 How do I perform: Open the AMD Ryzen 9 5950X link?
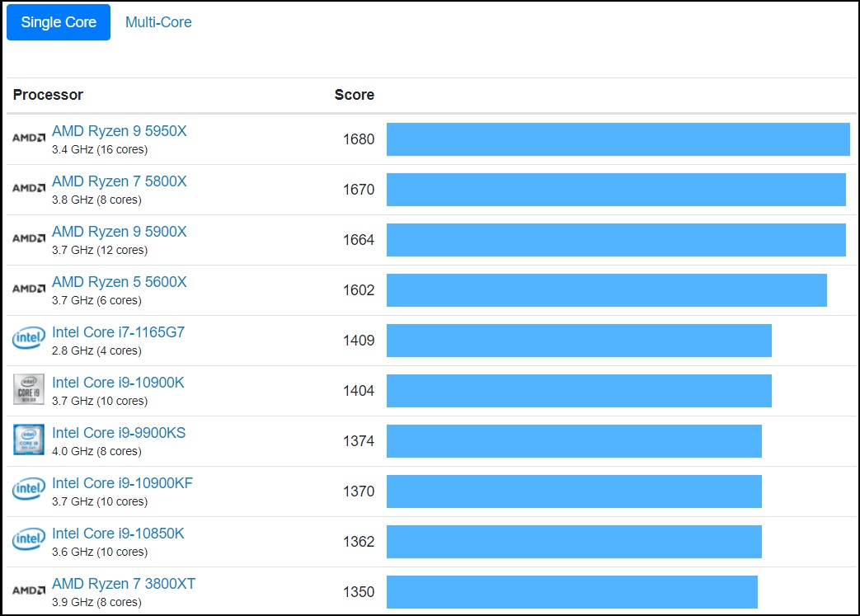119,131
